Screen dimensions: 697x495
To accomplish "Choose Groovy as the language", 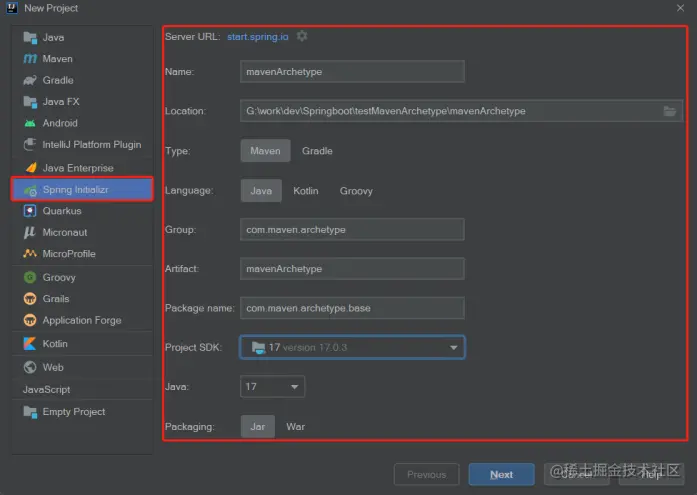I will click(356, 191).
